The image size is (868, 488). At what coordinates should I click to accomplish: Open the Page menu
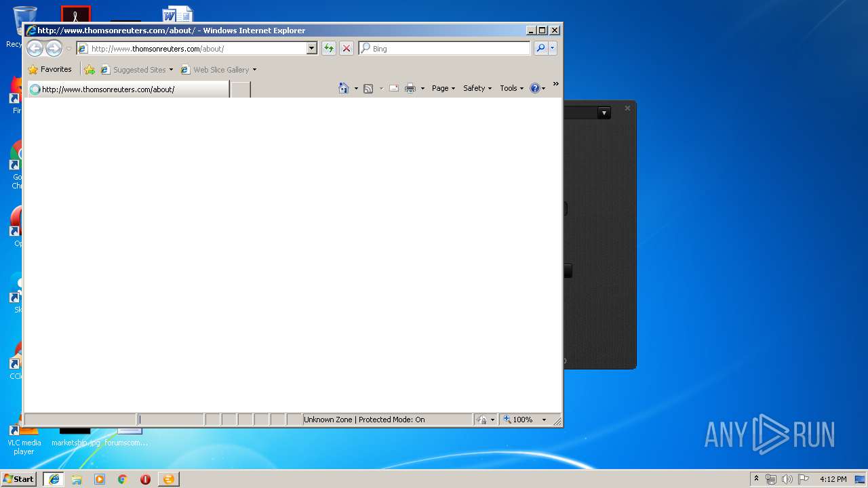point(443,88)
